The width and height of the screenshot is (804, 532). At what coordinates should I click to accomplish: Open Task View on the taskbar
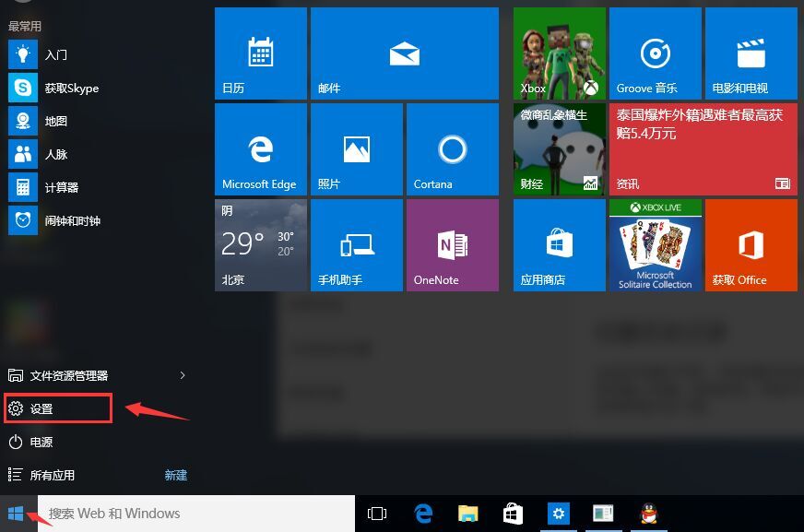pyautogui.click(x=376, y=514)
